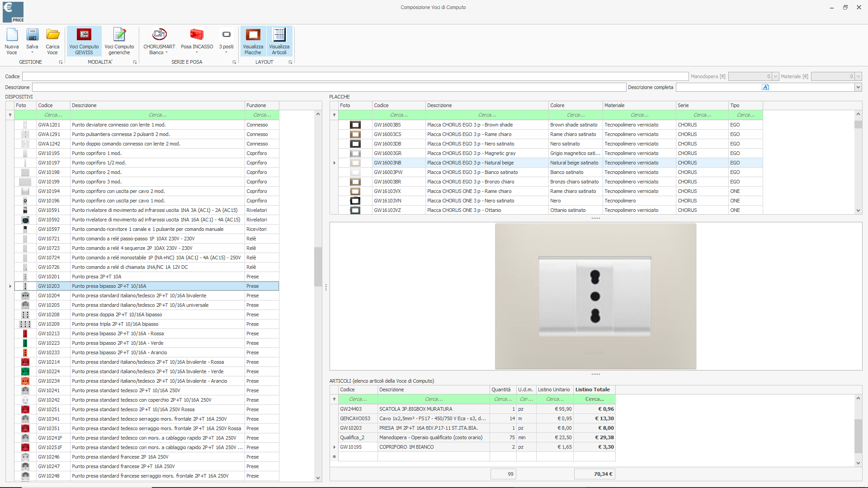Viewport: 868px width, 488px height.
Task: Select device row GWA1201
Action: coord(146,125)
